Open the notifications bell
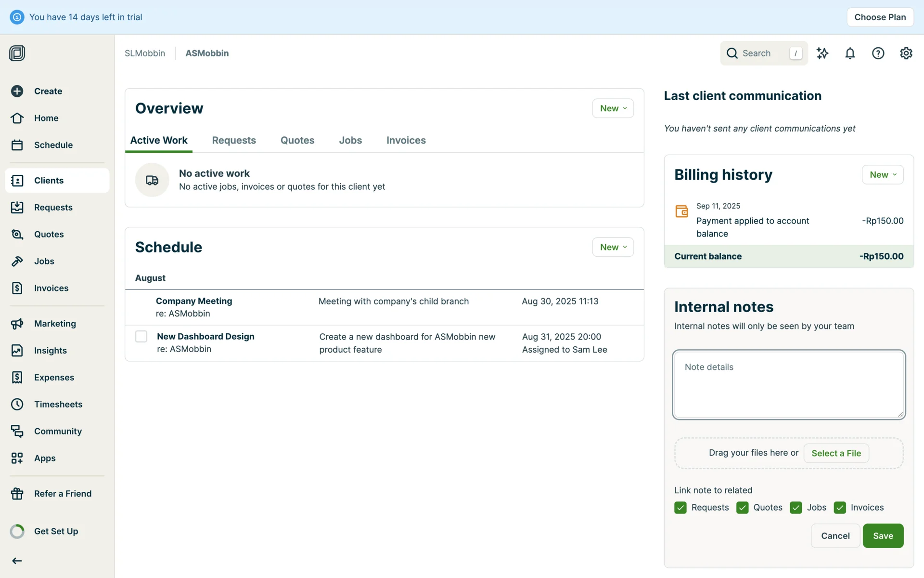This screenshot has width=924, height=578. [x=850, y=53]
